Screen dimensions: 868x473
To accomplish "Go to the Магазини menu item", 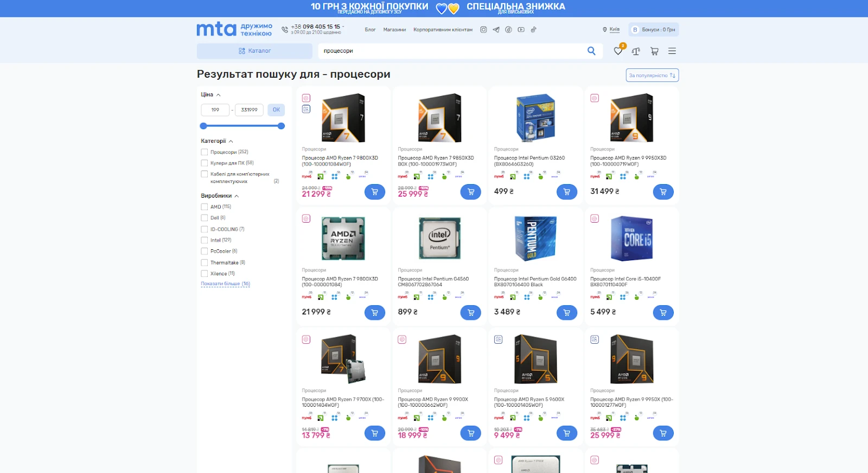I will pos(394,30).
